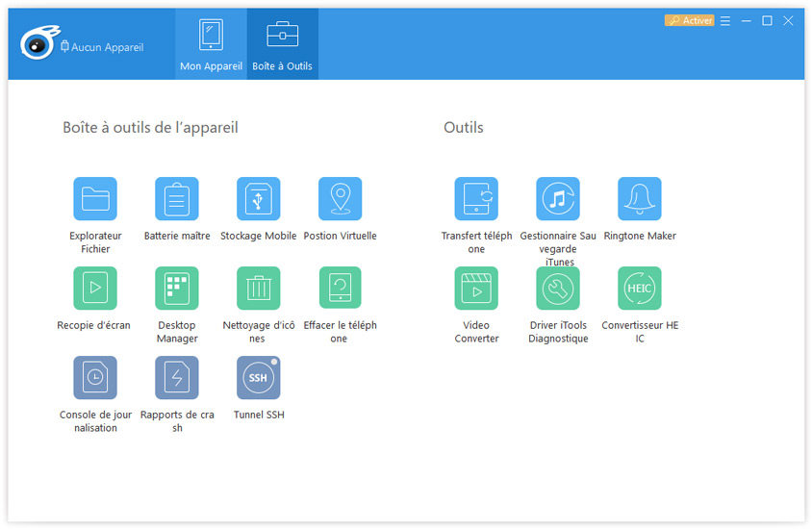812x529 pixels.
Task: Select the Postion Virtuelle location tool
Action: [x=341, y=199]
